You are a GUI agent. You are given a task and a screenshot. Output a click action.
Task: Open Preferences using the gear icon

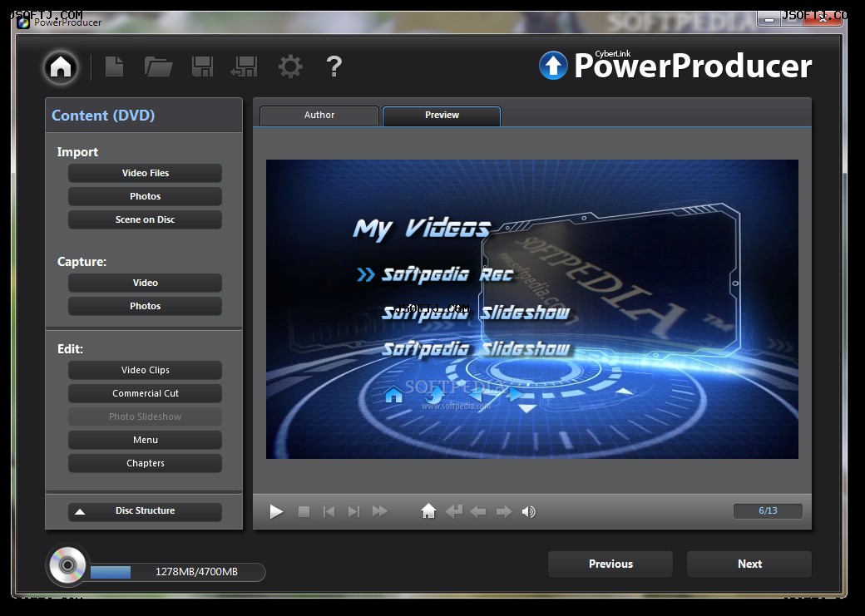[290, 67]
